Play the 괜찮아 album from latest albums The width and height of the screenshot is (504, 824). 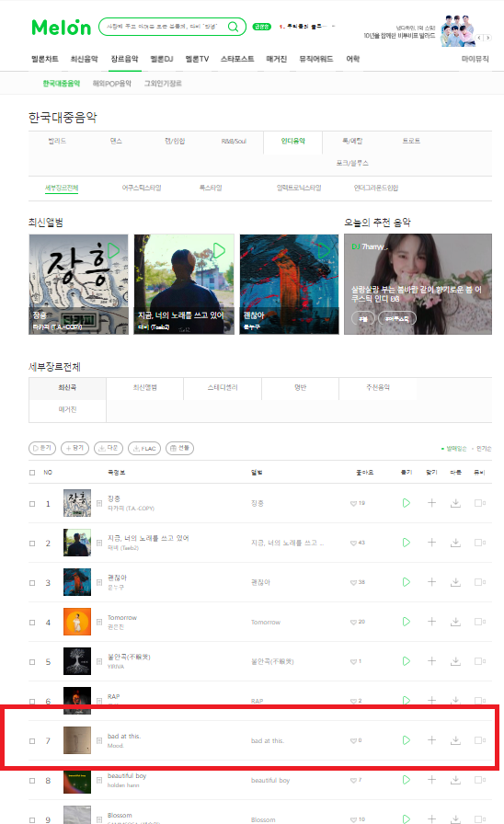pos(324,250)
